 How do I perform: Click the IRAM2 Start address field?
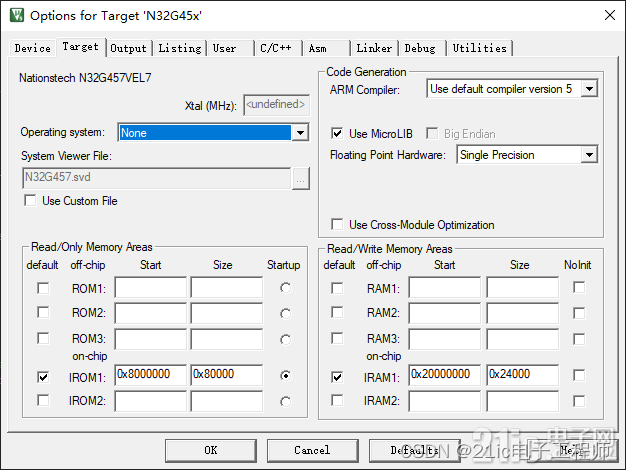445,401
